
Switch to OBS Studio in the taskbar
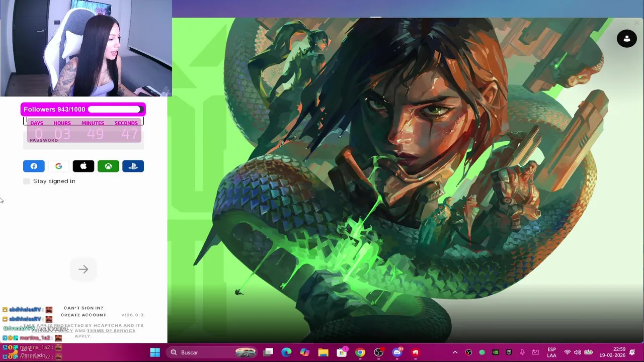[379, 352]
